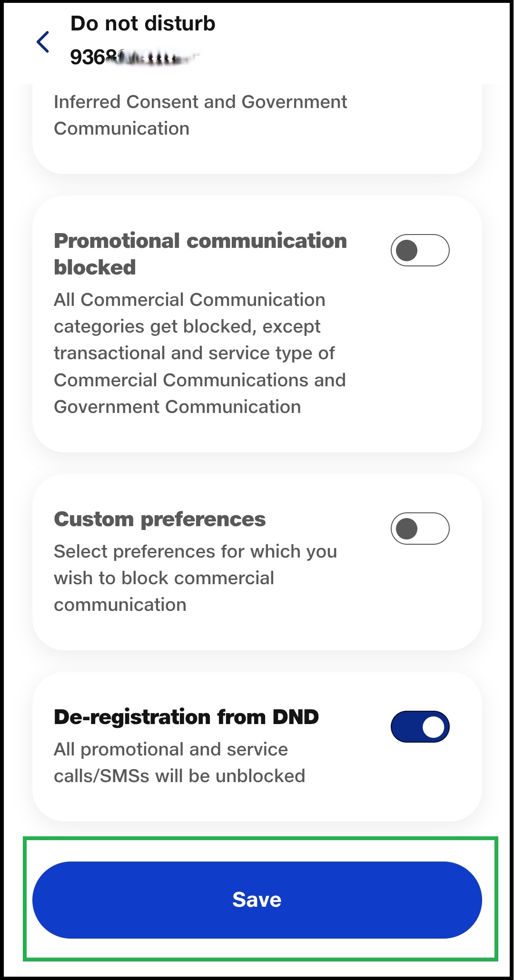Disable the De-registration from DND toggle
Image resolution: width=514 pixels, height=980 pixels.
click(x=420, y=726)
